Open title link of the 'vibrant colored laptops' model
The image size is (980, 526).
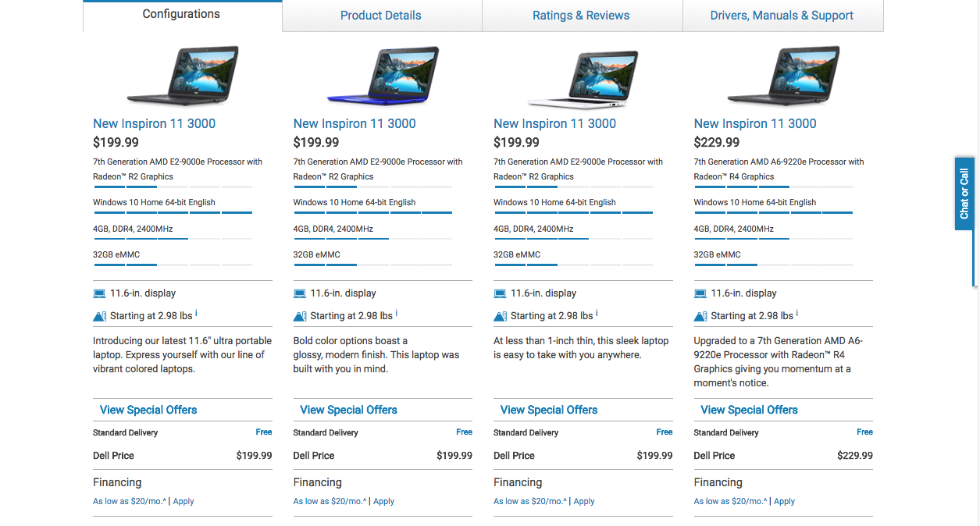tap(154, 123)
